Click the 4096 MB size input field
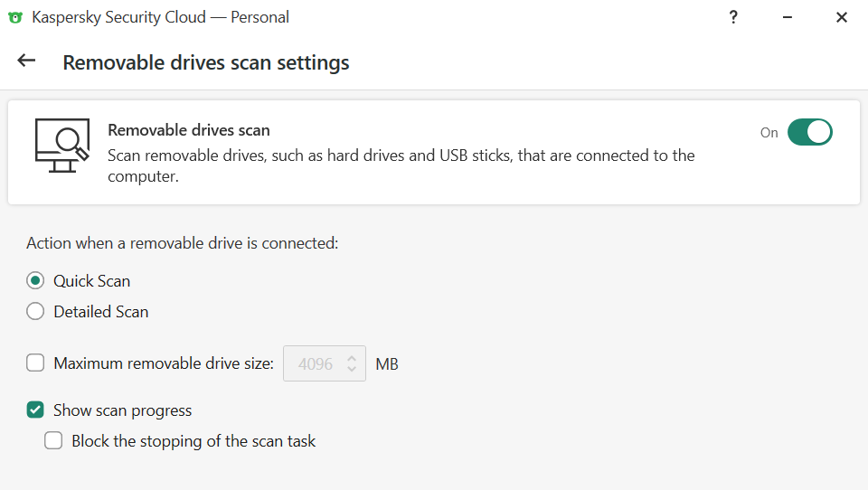 coord(315,363)
